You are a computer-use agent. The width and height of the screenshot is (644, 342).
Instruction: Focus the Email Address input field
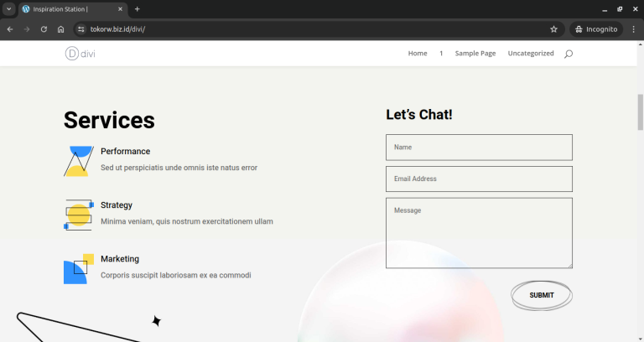coord(479,179)
